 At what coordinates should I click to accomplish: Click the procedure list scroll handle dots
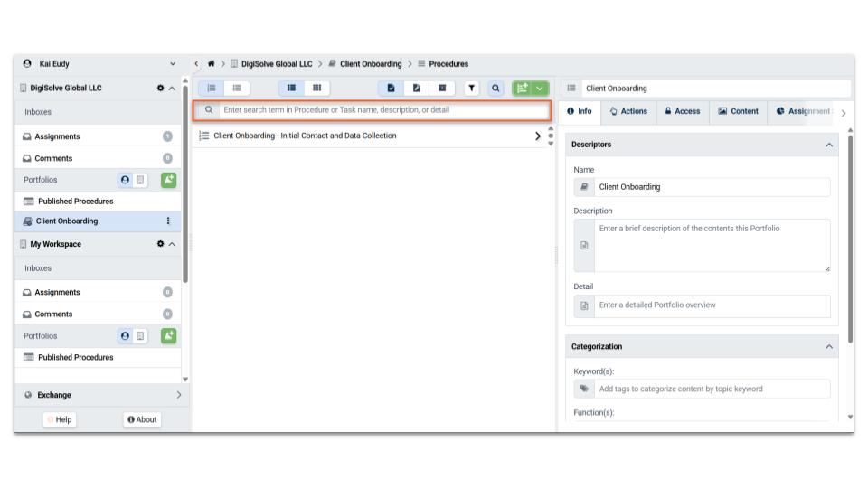point(551,136)
